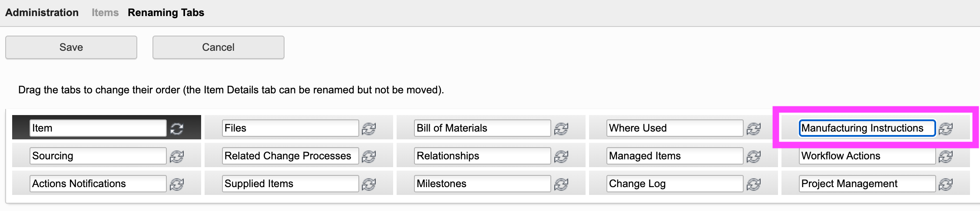This screenshot has width=980, height=211.
Task: Click into the Item tab name field
Action: [98, 128]
